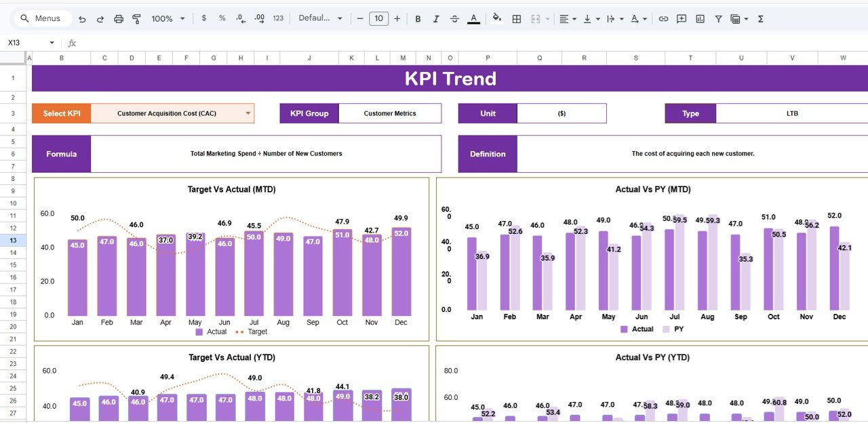
Task: Open the filter views dropdown
Action: click(x=739, y=19)
